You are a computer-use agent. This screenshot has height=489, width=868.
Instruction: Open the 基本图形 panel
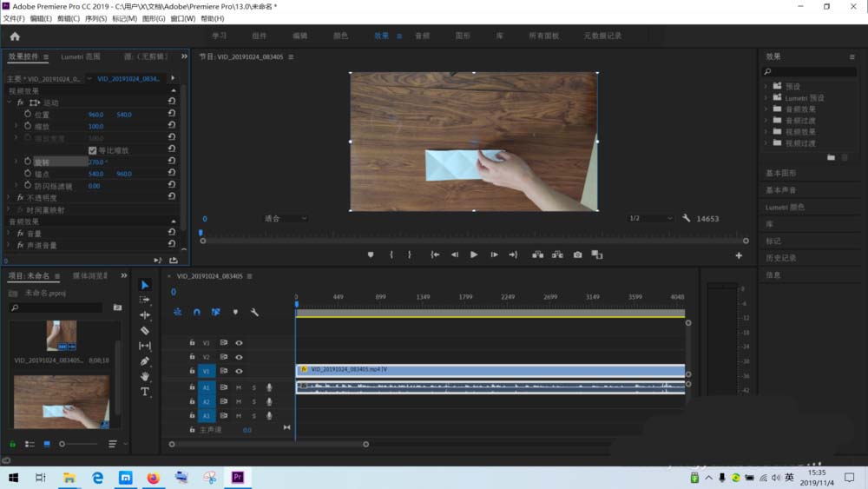780,173
